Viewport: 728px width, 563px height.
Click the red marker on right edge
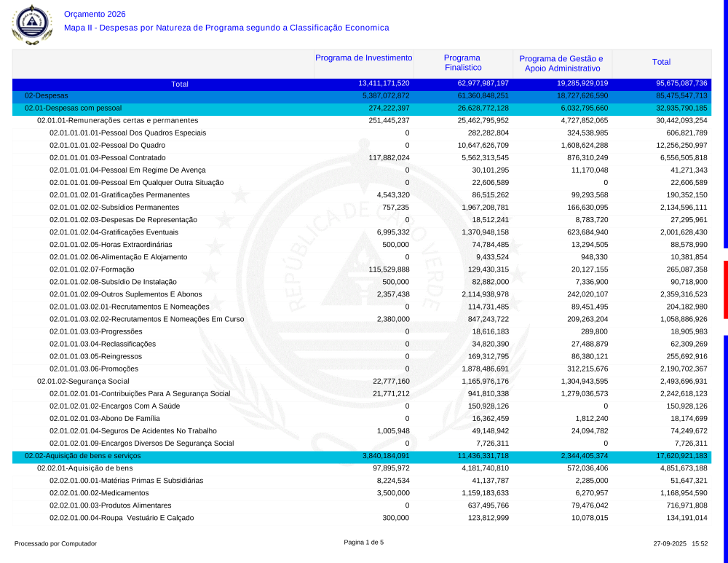point(725,289)
